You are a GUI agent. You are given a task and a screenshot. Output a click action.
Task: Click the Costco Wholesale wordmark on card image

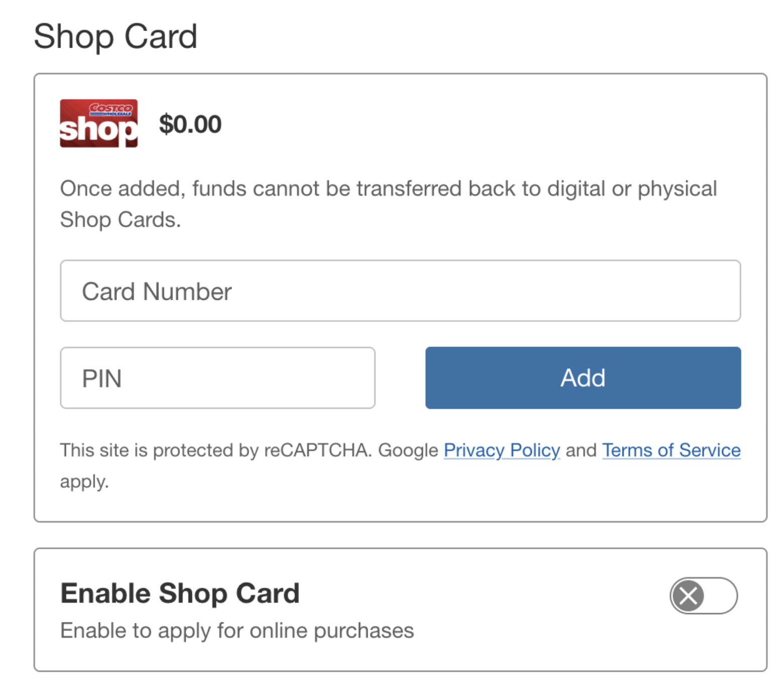coord(111,109)
